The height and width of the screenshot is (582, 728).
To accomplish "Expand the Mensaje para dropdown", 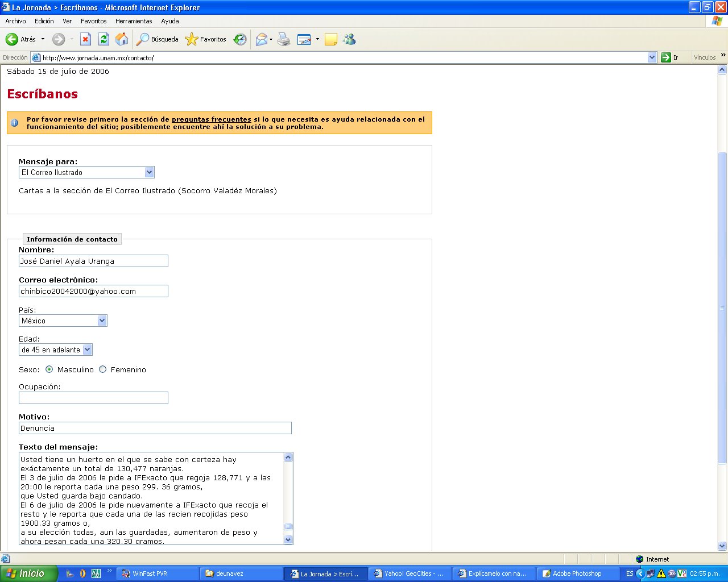I will 149,172.
